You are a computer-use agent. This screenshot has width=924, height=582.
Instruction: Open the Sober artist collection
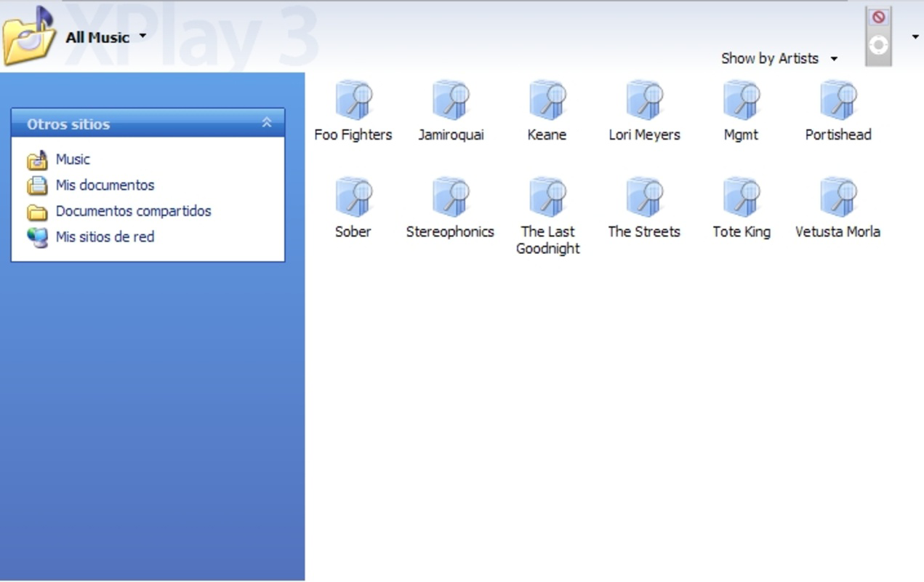coord(353,198)
